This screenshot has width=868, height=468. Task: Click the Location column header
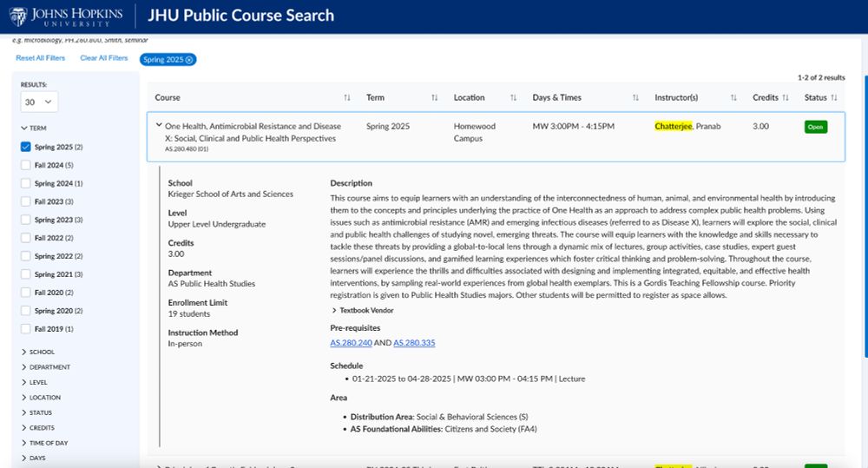(x=469, y=97)
